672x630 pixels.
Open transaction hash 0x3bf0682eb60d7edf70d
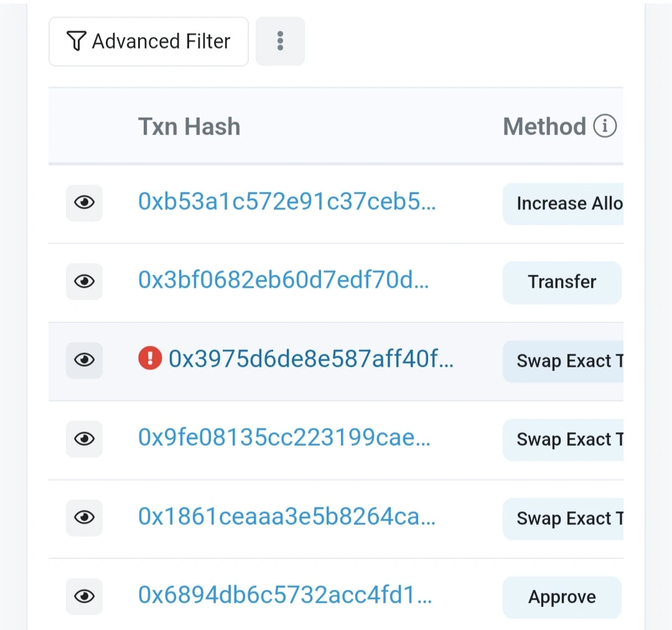[283, 280]
